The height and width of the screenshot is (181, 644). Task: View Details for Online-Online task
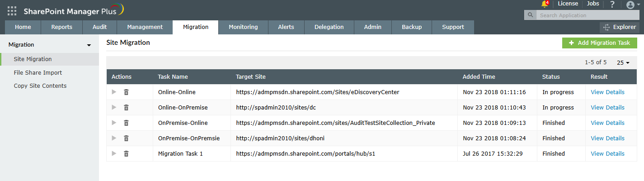click(607, 92)
